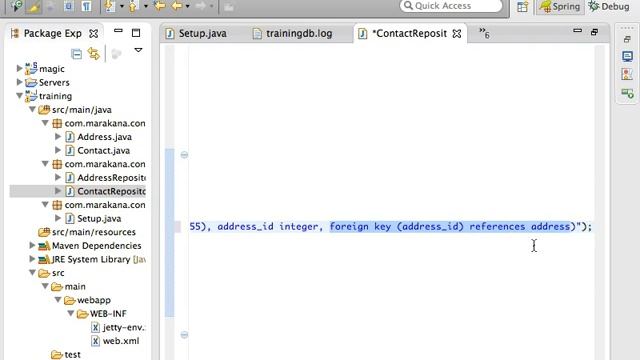Show the hidden editors list chevron
The width and height of the screenshot is (640, 360).
pyautogui.click(x=484, y=33)
